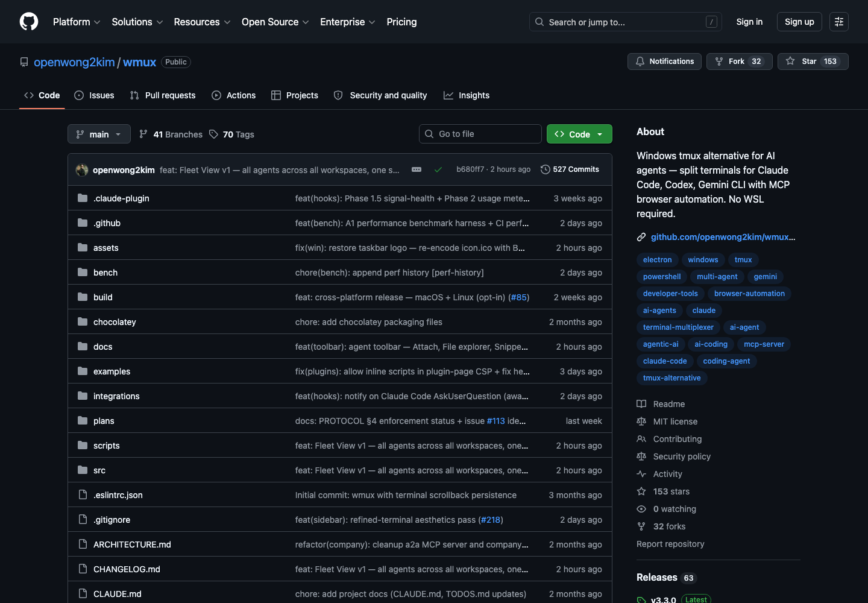The image size is (868, 603).
Task: Click the Sign in link
Action: coord(749,22)
